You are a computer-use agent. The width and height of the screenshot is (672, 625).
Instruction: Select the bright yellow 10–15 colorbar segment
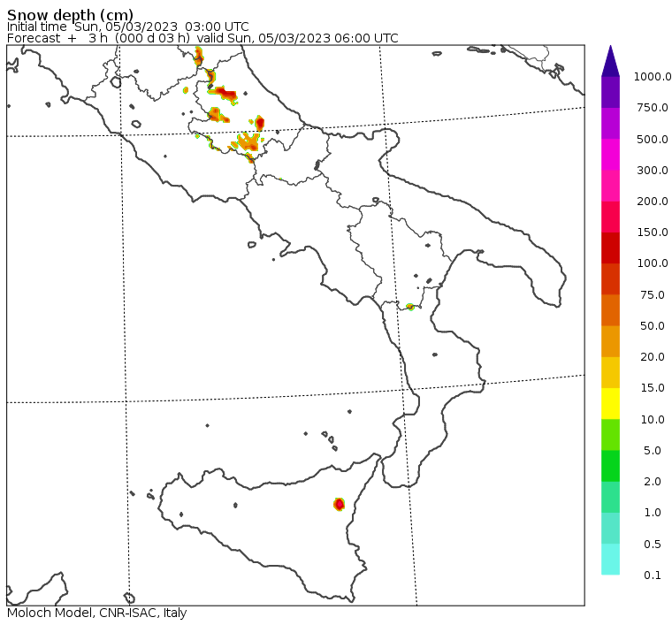[610, 403]
